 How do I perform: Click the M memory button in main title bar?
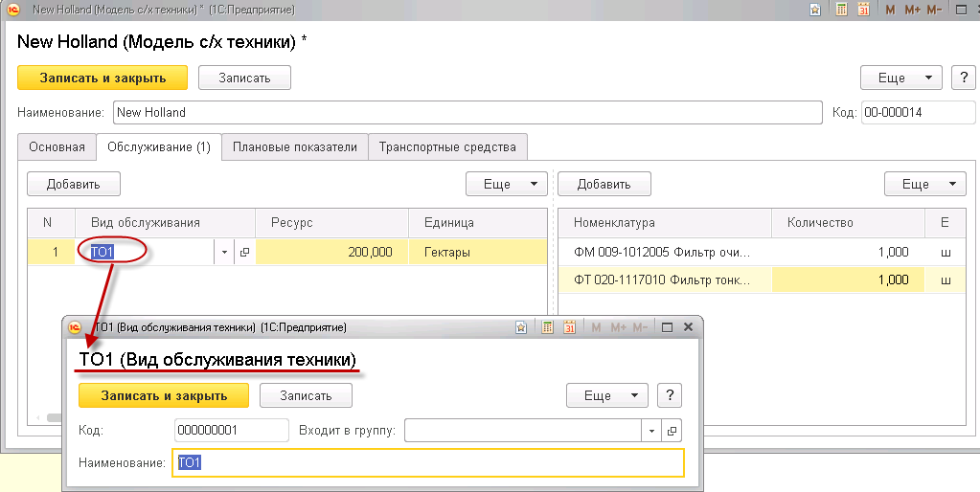891,10
